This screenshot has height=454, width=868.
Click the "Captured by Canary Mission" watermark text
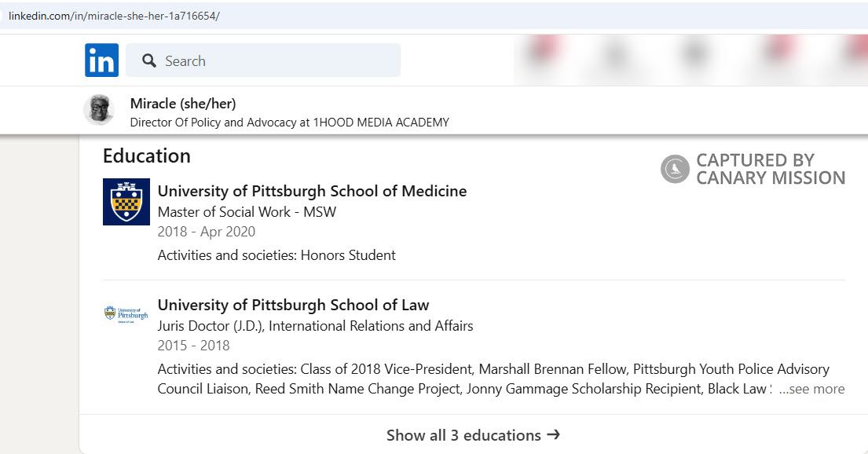click(x=770, y=169)
